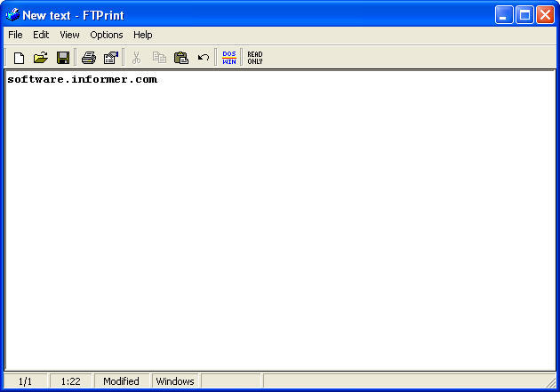Screen dimensions: 560x392
Task: Create a new text document icon
Action: (19, 58)
